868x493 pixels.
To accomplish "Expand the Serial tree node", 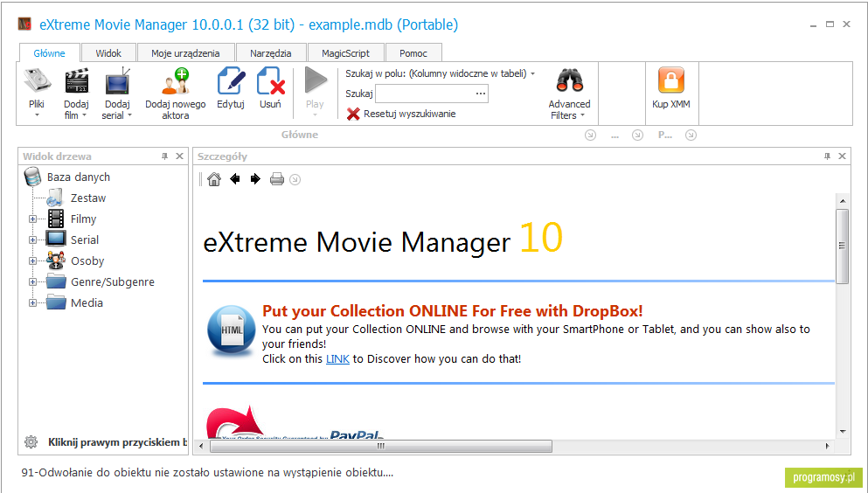I will point(32,240).
